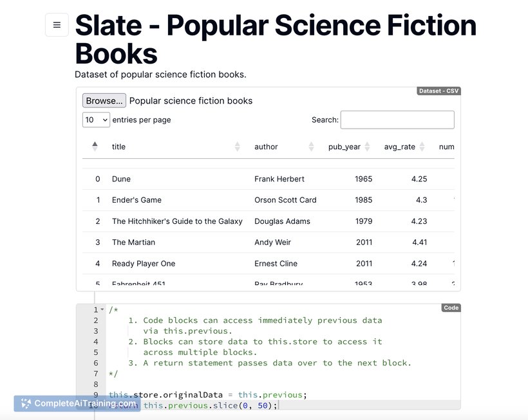Click the 4.3 avg_rate value
528x420 pixels.
pos(421,200)
